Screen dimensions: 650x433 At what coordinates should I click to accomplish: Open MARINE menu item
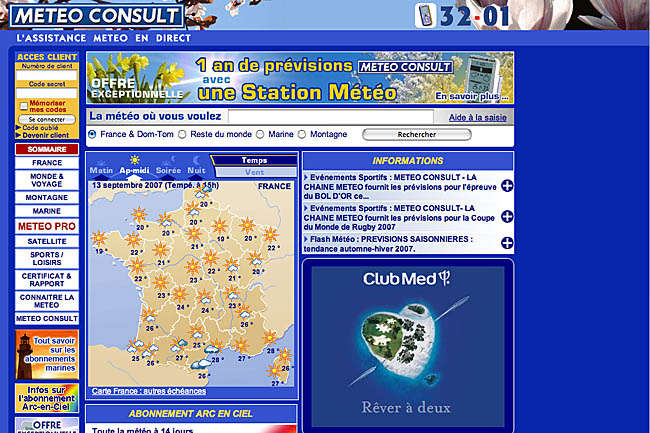tap(47, 211)
